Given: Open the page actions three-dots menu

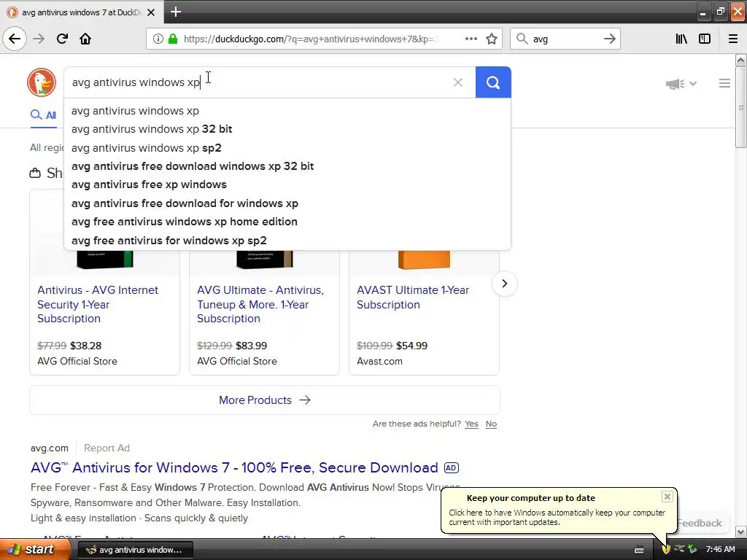Looking at the screenshot, I should coord(471,39).
